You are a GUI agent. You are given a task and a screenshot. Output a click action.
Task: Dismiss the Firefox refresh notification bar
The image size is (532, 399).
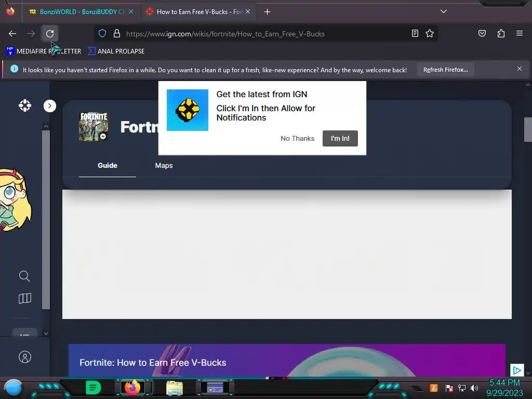(520, 69)
